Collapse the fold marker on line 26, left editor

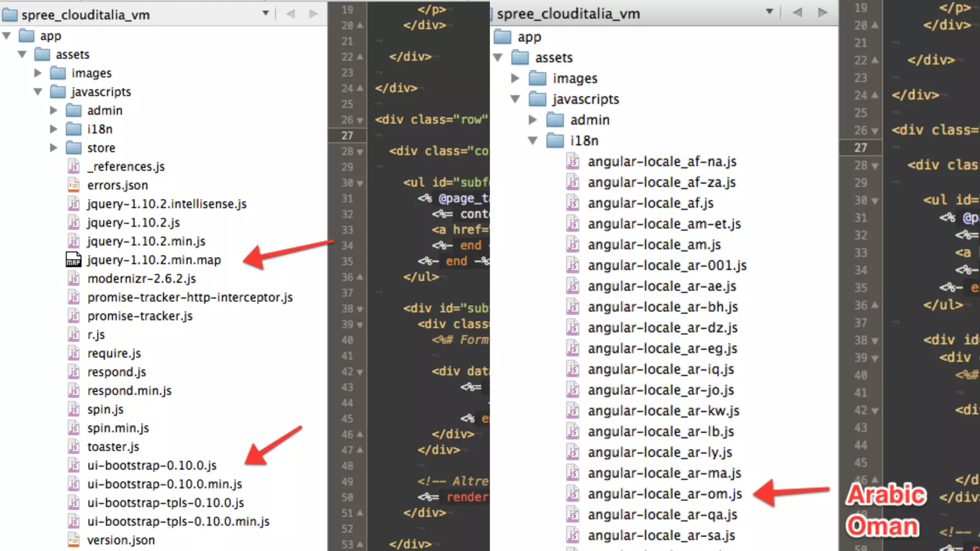pos(360,120)
